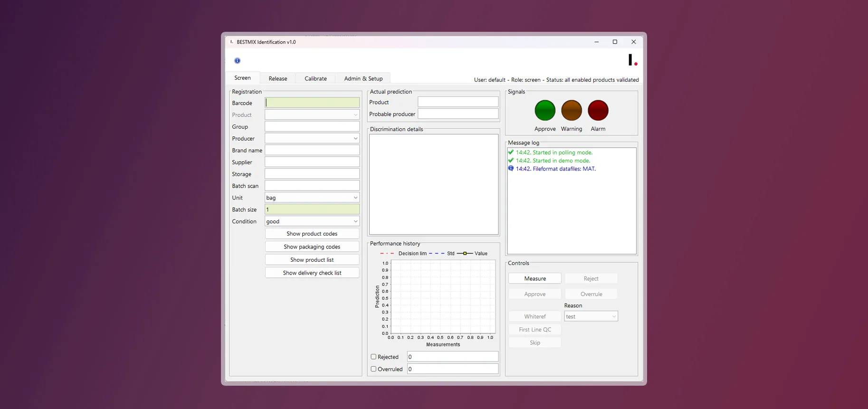Click the Approve button in Controls
The image size is (868, 409).
(x=535, y=294)
